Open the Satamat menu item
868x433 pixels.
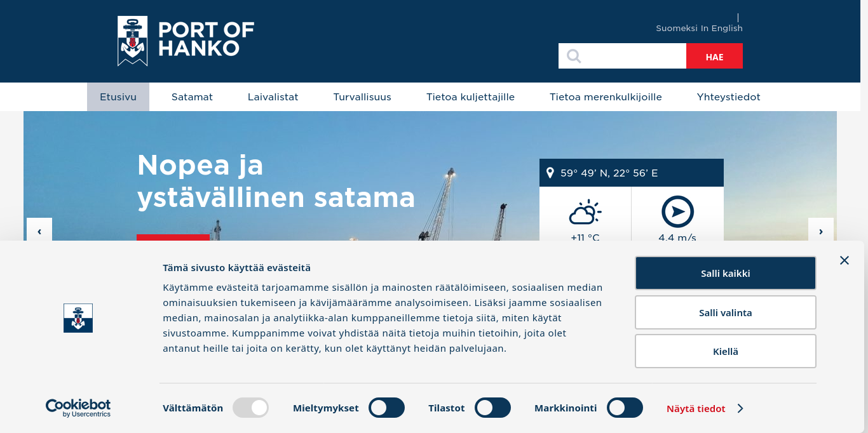click(192, 97)
